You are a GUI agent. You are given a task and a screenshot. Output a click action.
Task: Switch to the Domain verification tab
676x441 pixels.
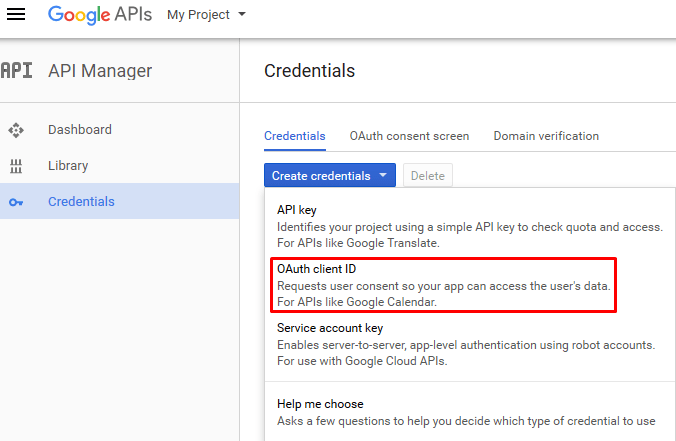coord(546,136)
